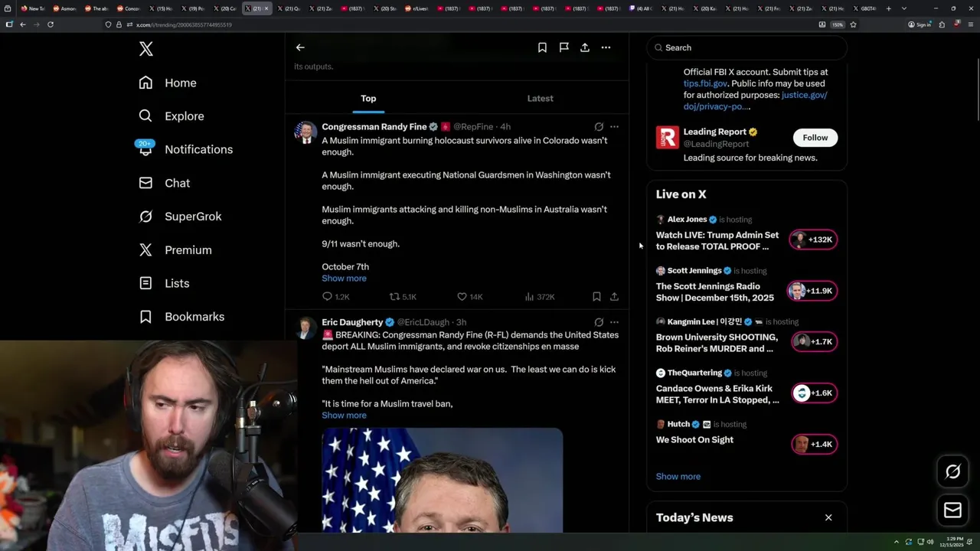Show more of Eric Daugherty's post
Viewport: 980px width, 551px height.
pos(344,416)
